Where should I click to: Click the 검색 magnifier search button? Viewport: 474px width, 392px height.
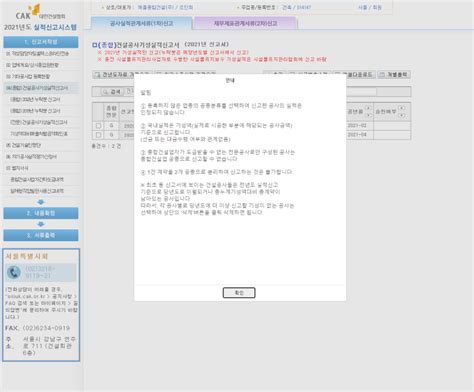(x=112, y=92)
